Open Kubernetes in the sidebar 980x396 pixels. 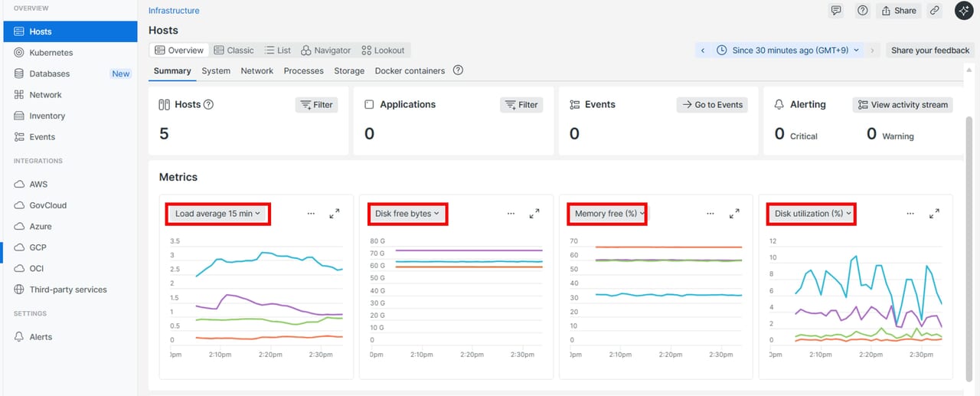click(51, 53)
